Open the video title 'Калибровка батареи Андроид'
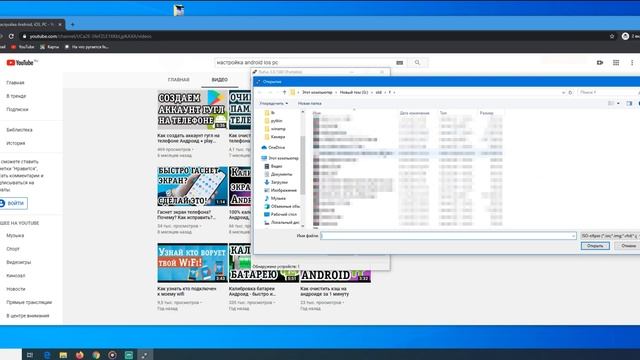This screenshot has height=360, width=640. [252, 291]
